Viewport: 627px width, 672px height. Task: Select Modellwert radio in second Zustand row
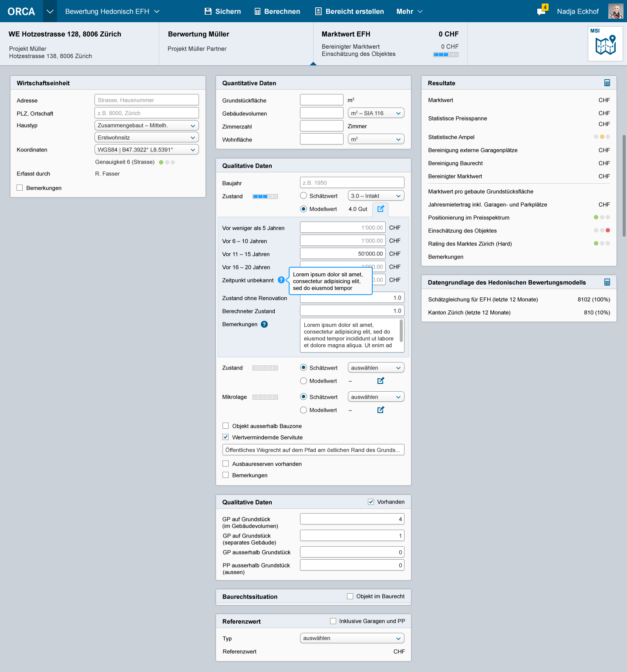[303, 381]
